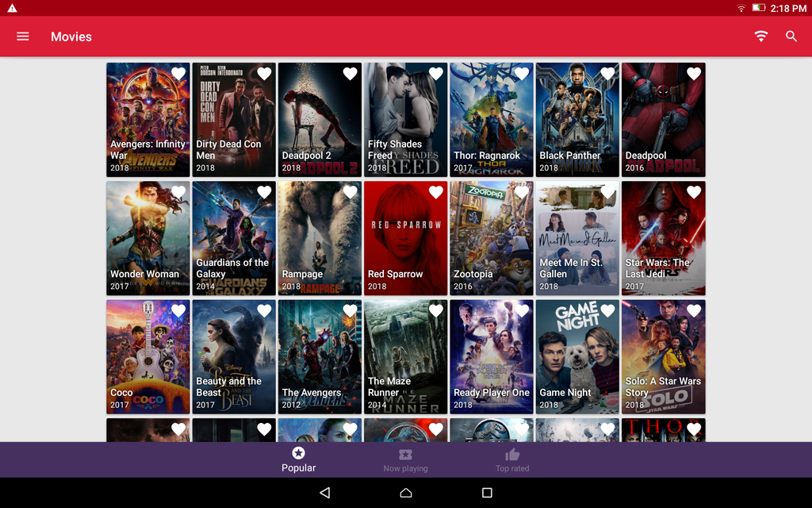Favorite The Maze Runner with heart
The width and height of the screenshot is (812, 508).
click(436, 310)
